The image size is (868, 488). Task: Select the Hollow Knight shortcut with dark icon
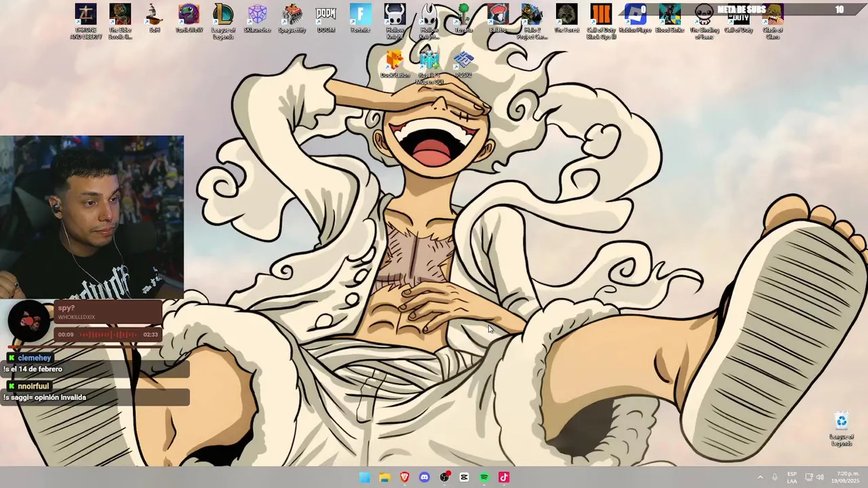(x=395, y=21)
